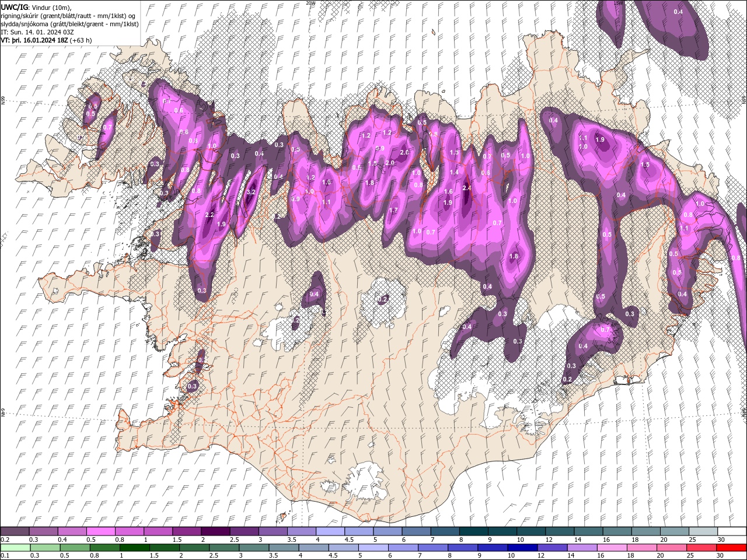
Task: Click the 2.5 label in bottom legend row
Action: coord(214,556)
